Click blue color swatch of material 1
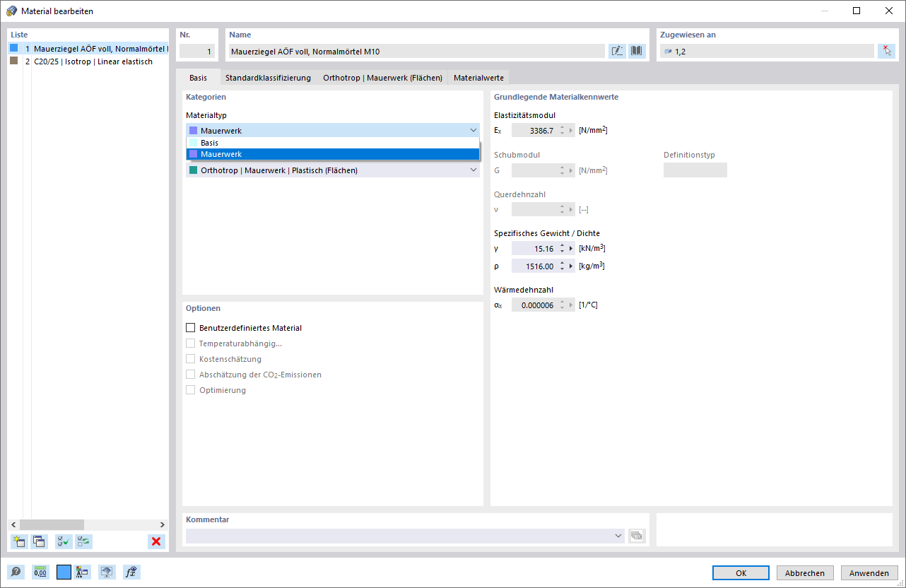This screenshot has height=588, width=906. pos(13,49)
